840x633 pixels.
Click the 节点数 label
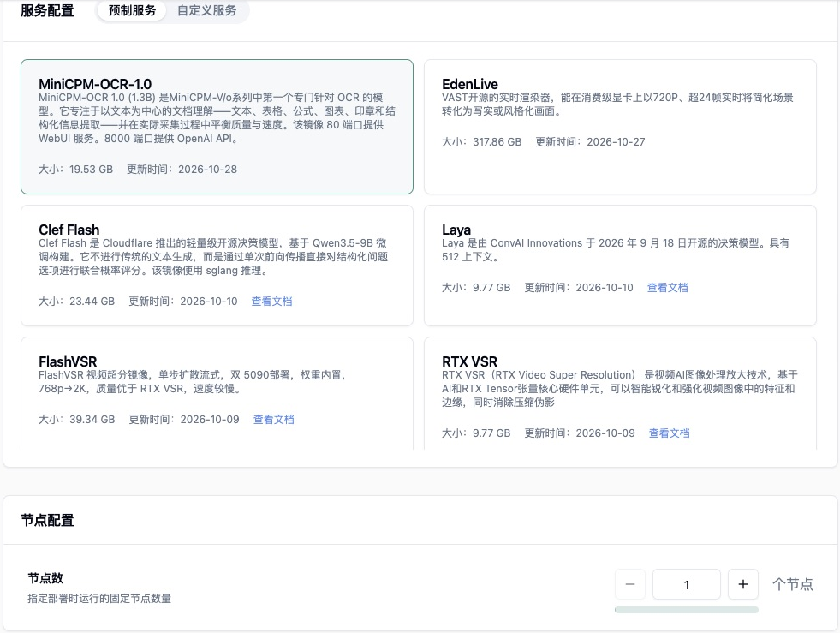click(x=45, y=578)
